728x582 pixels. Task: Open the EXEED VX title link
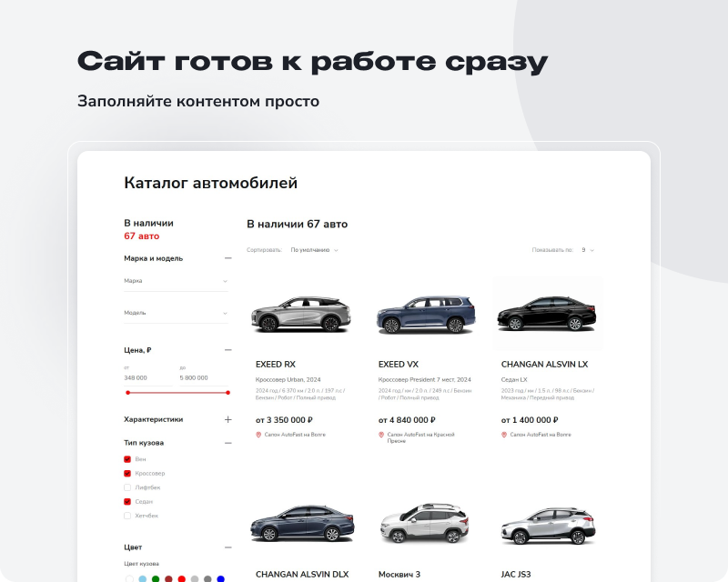(x=399, y=365)
